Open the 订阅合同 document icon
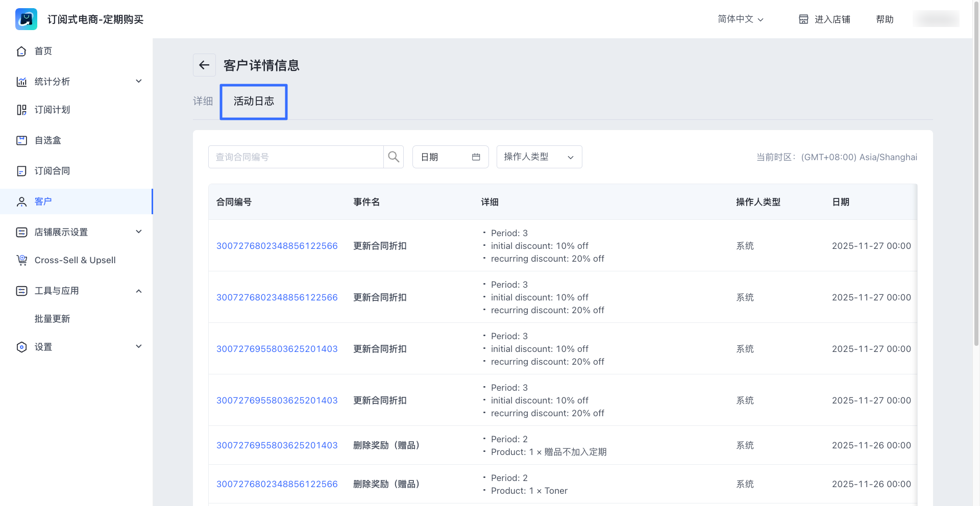This screenshot has height=506, width=980. [x=21, y=171]
